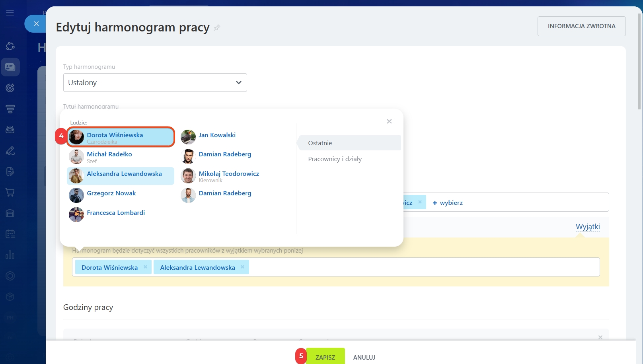The image size is (643, 364).
Task: Select Michał Radełko in the people list
Action: point(121,157)
